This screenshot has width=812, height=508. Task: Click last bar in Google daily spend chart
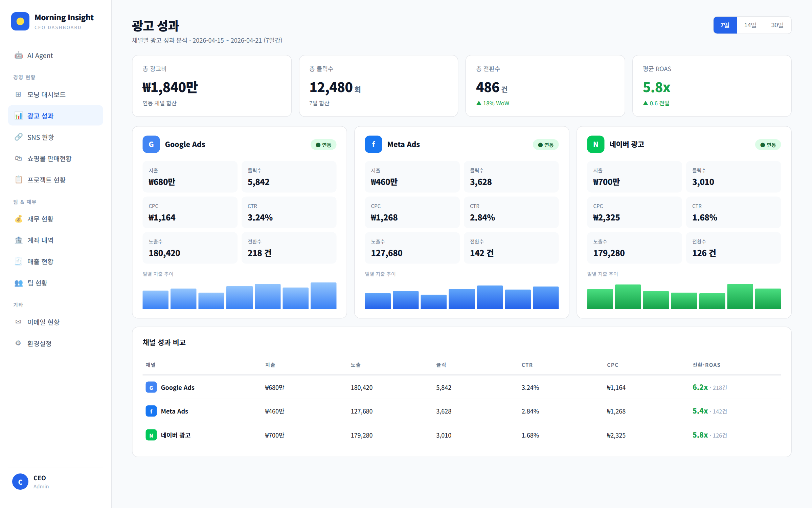click(323, 296)
